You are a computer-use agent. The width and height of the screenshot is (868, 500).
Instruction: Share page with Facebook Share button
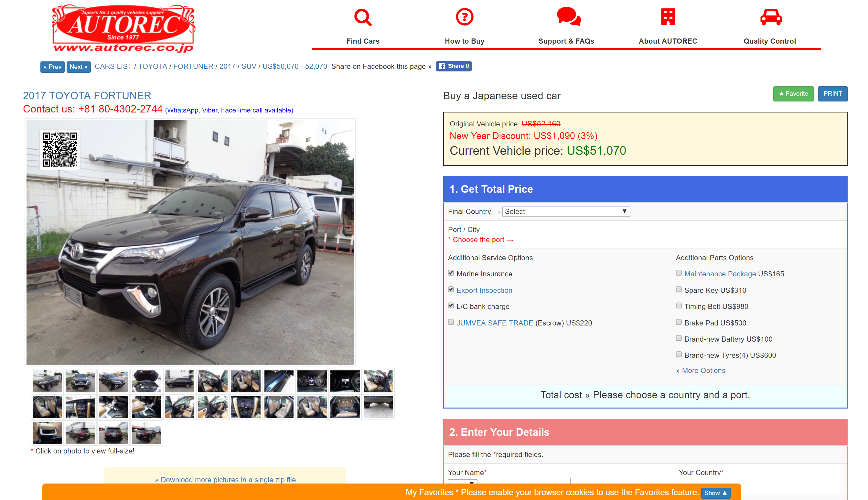coord(454,66)
